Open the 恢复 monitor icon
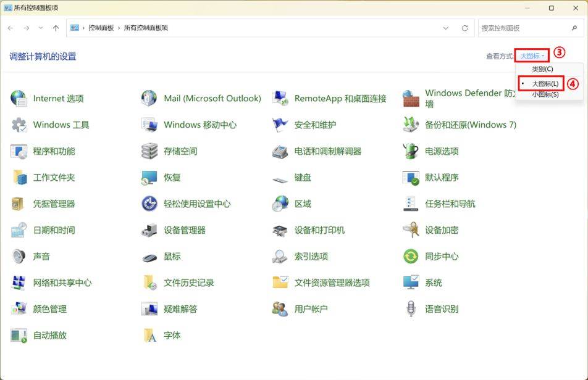This screenshot has height=380, width=588. [x=149, y=178]
